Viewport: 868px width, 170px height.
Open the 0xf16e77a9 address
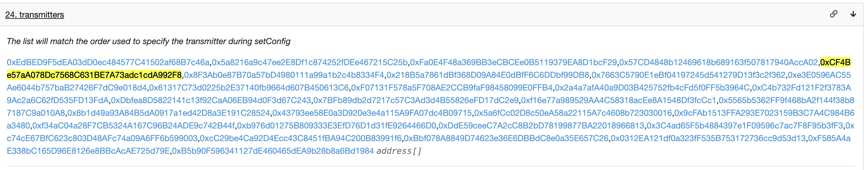click(618, 101)
